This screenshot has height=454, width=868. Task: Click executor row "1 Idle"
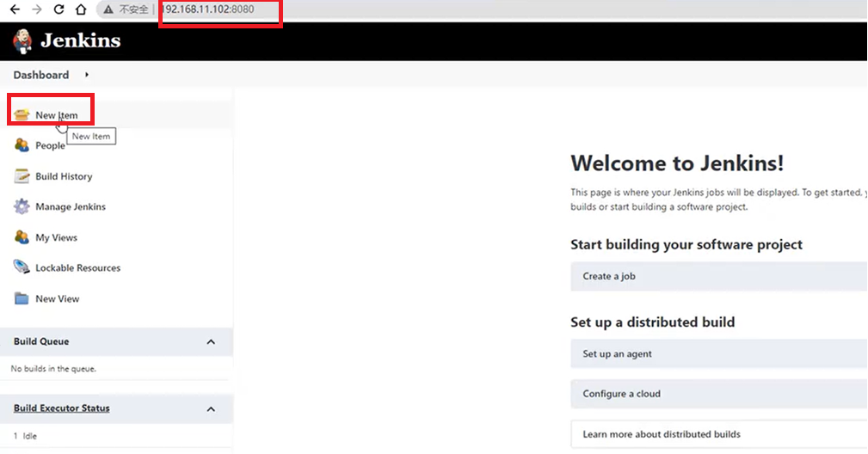tap(25, 436)
